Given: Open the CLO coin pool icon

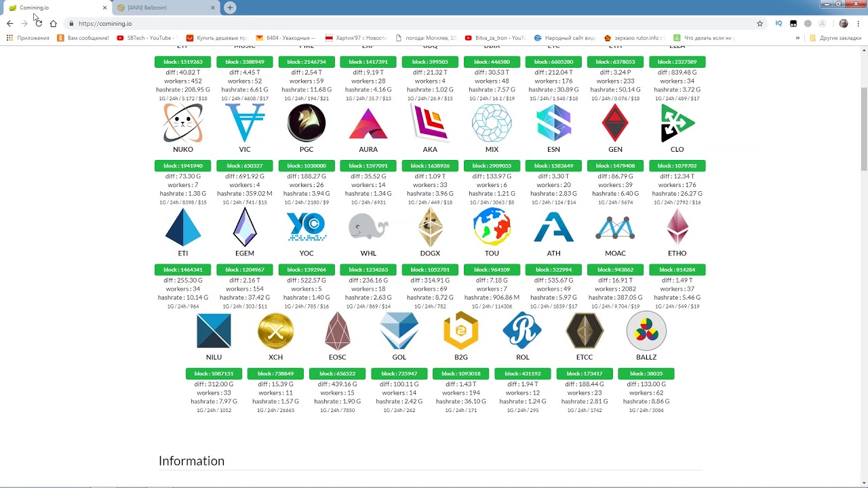Looking at the screenshot, I should coord(677,123).
